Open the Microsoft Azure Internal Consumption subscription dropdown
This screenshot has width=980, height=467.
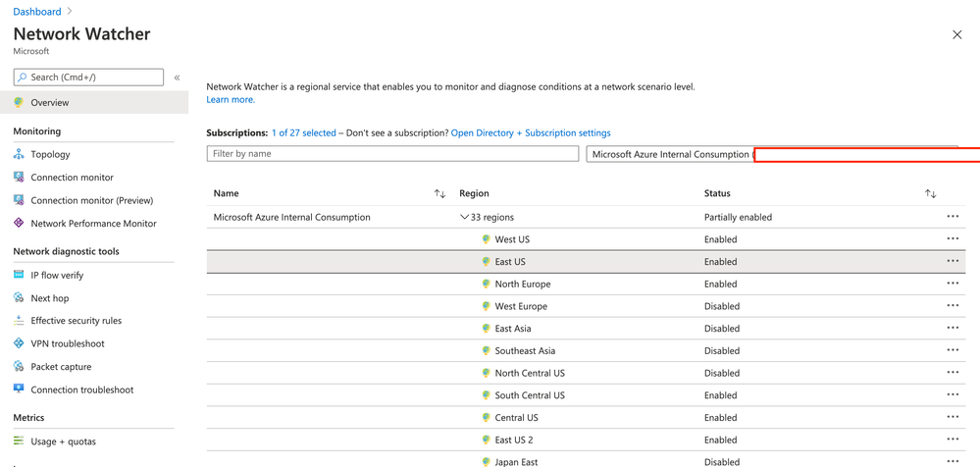[672, 154]
